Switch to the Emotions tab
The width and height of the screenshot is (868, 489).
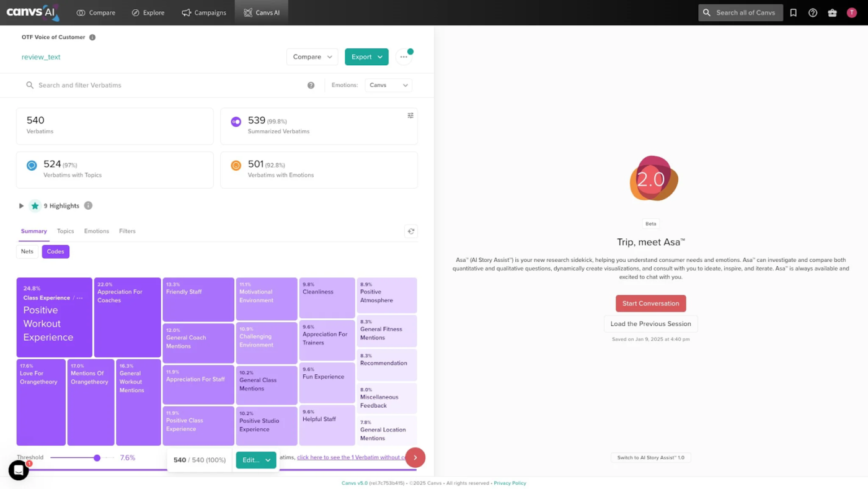point(97,231)
